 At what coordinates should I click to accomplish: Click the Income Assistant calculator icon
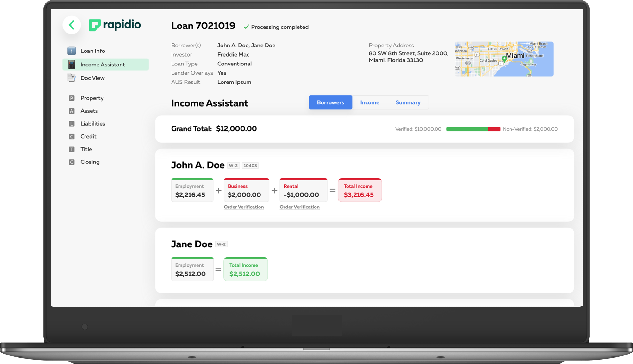[72, 65]
